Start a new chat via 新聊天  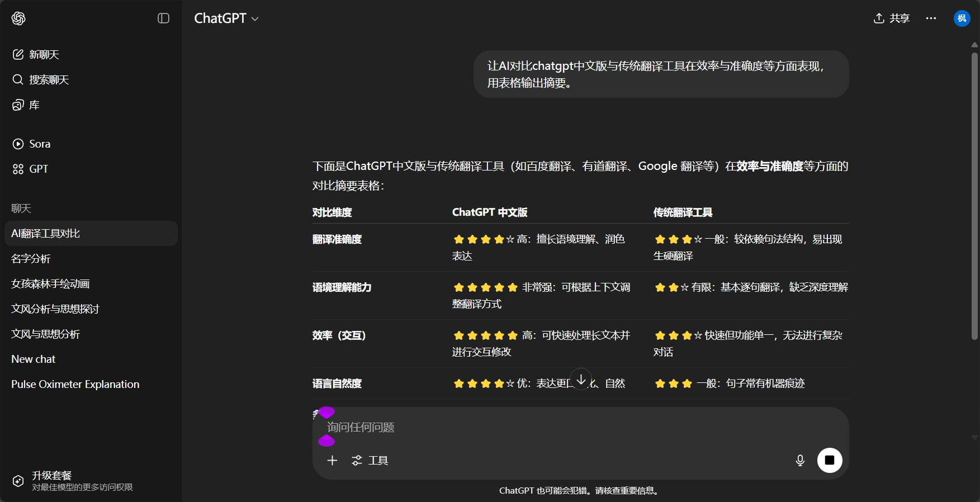coord(91,54)
